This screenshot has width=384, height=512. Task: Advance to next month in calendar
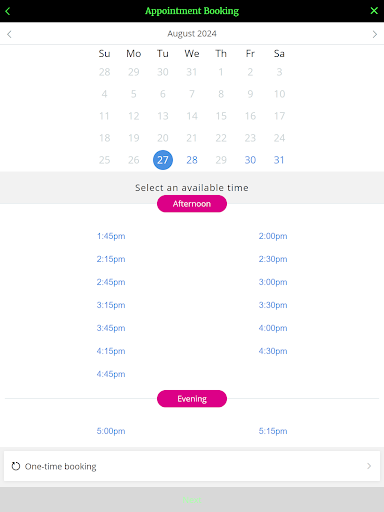click(375, 34)
